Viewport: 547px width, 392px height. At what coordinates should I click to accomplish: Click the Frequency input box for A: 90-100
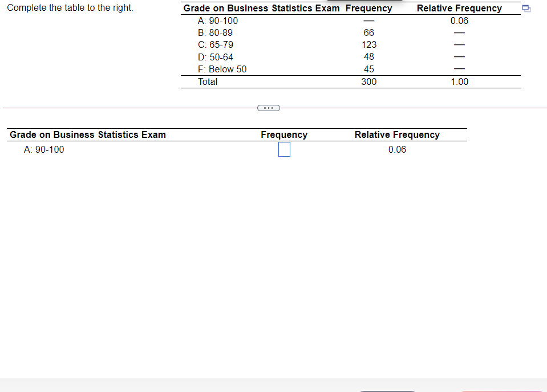[284, 149]
